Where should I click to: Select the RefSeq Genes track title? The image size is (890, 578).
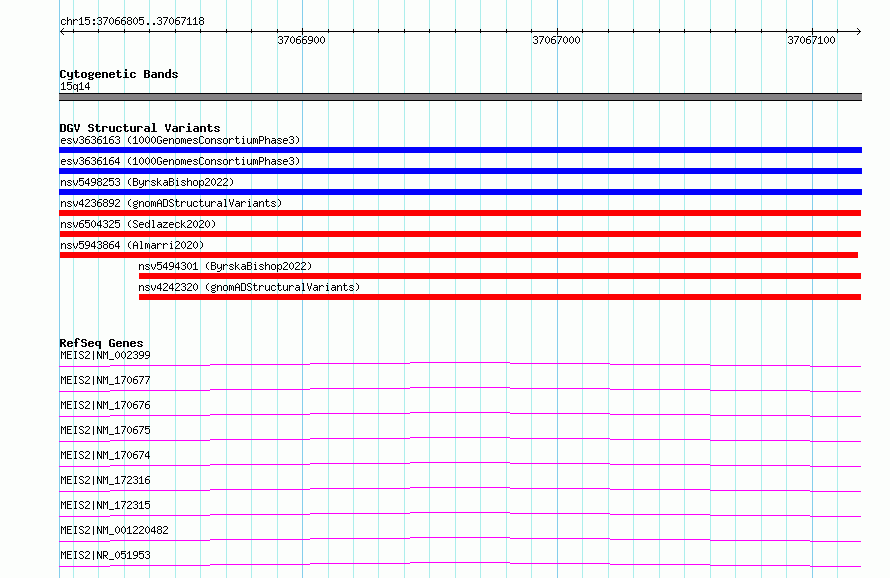click(x=101, y=343)
